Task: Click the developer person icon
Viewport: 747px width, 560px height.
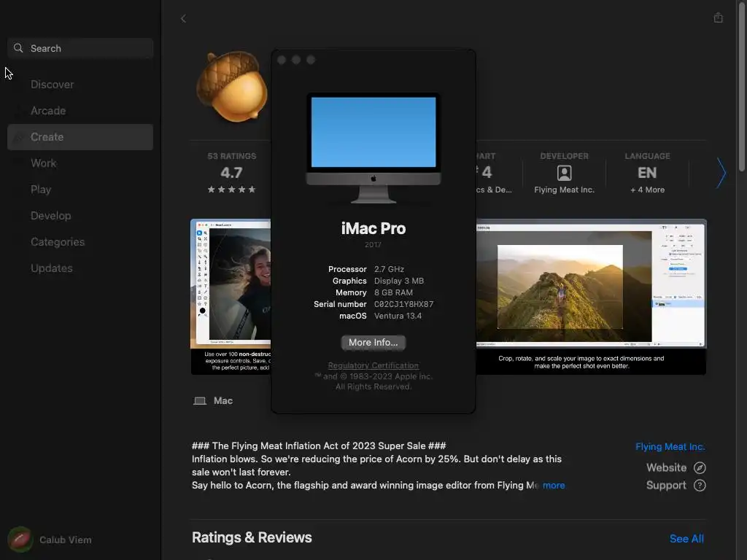Action: coord(564,173)
